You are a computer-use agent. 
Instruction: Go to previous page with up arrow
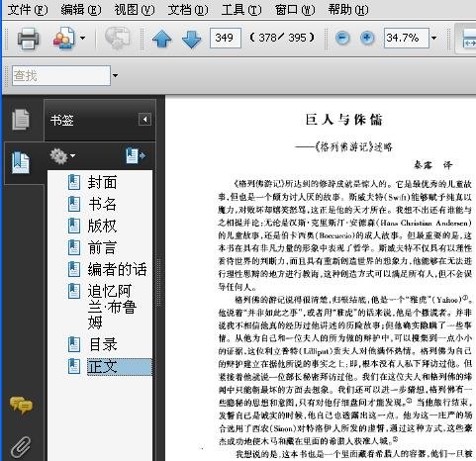coord(161,39)
